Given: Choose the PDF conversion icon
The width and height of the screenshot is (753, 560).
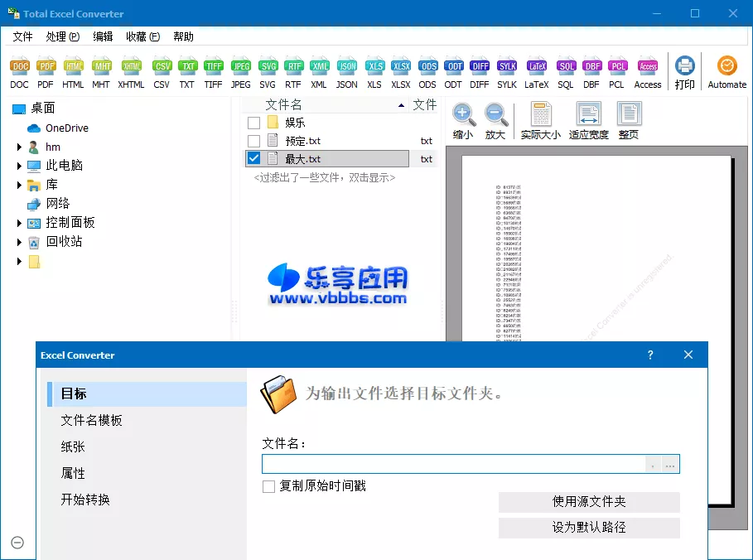Looking at the screenshot, I should [46, 66].
